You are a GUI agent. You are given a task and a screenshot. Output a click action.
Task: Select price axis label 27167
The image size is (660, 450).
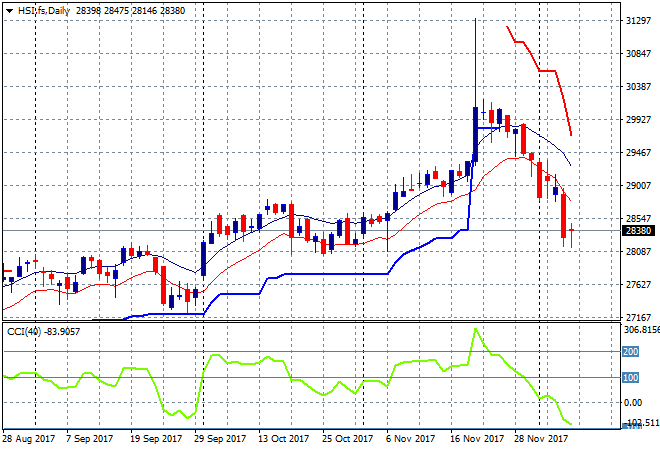[639, 317]
